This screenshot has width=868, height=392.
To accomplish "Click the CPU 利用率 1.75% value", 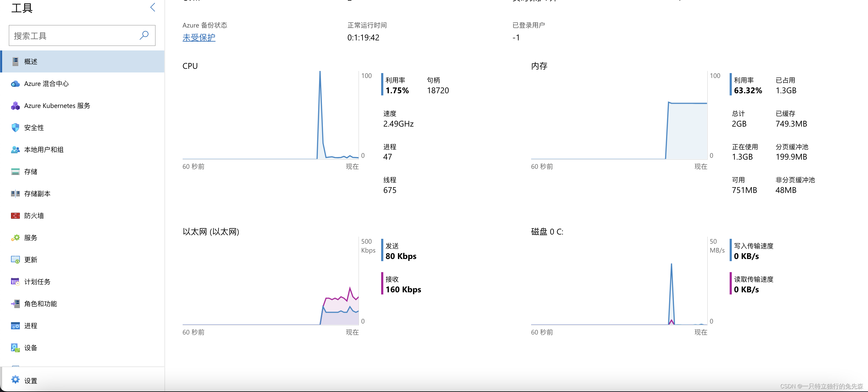I will [x=397, y=91].
